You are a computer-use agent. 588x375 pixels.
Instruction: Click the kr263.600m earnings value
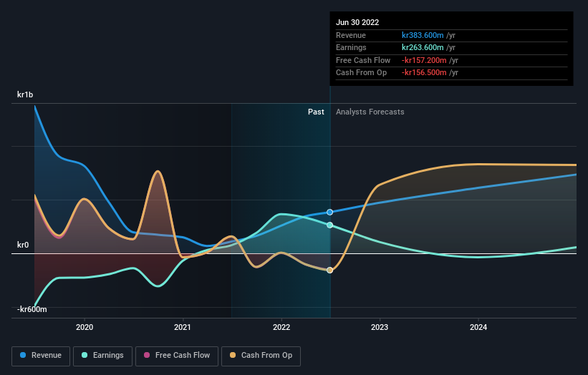tap(423, 47)
